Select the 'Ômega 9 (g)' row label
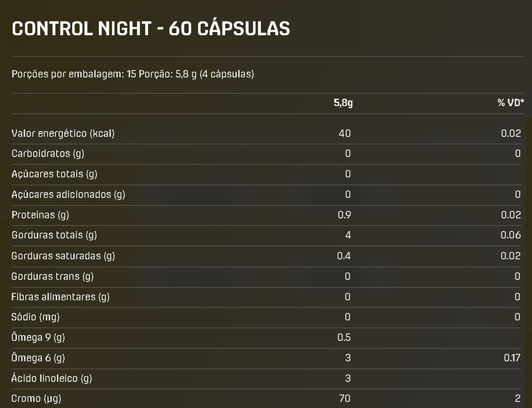Viewport: 532px width, 408px height. pos(38,337)
